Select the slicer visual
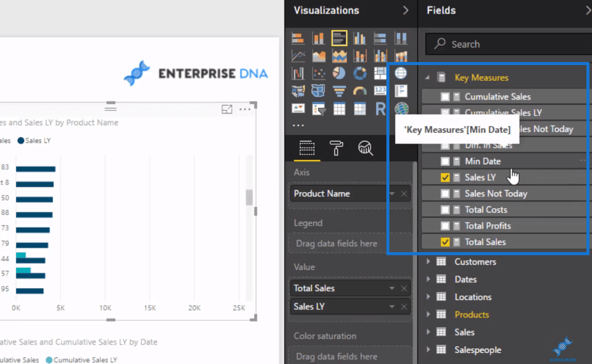This screenshot has width=592, height=364. pos(319,109)
